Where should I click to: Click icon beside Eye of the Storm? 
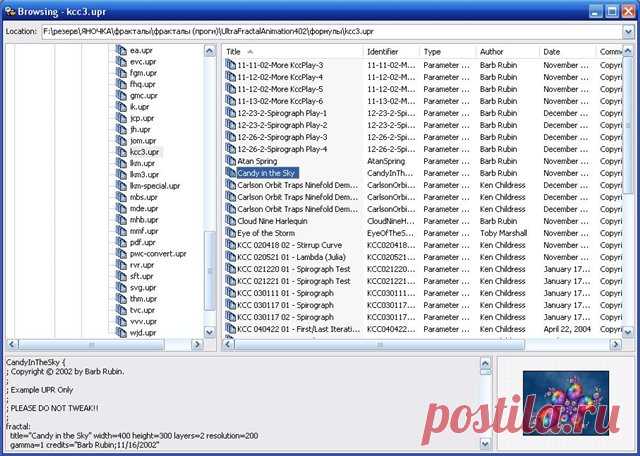click(230, 233)
